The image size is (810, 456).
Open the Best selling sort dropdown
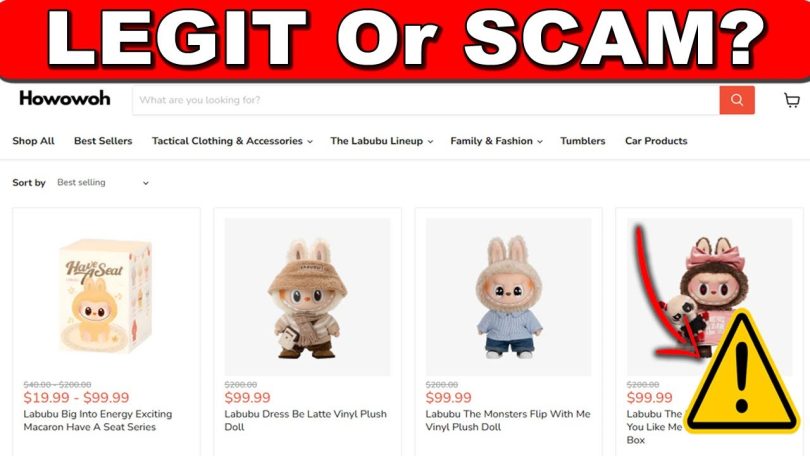103,182
